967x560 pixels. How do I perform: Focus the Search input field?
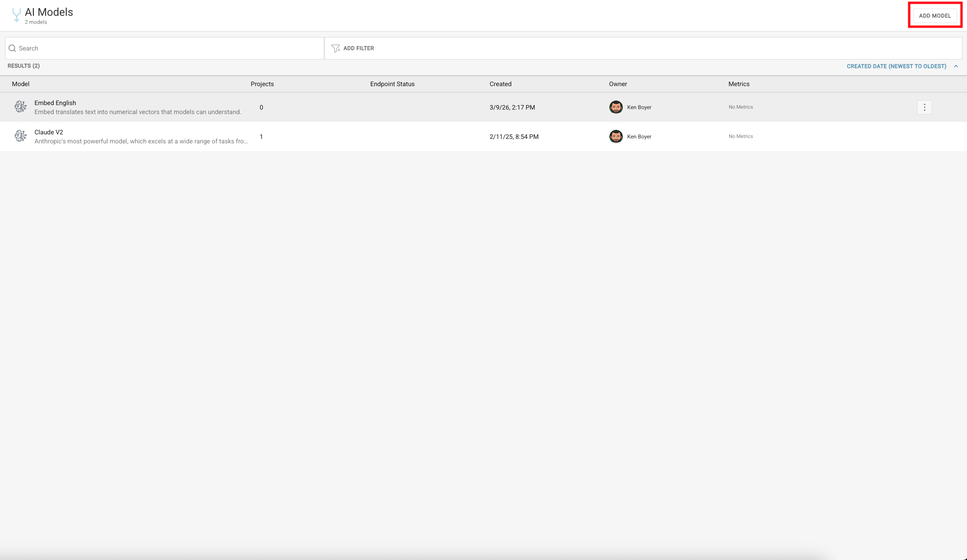click(x=165, y=48)
